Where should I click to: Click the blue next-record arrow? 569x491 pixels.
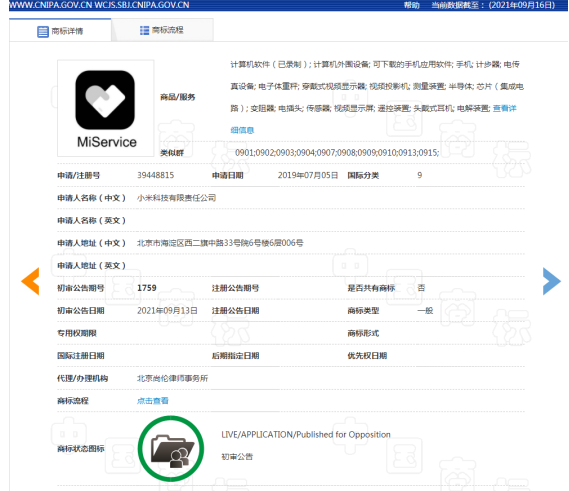click(x=552, y=281)
